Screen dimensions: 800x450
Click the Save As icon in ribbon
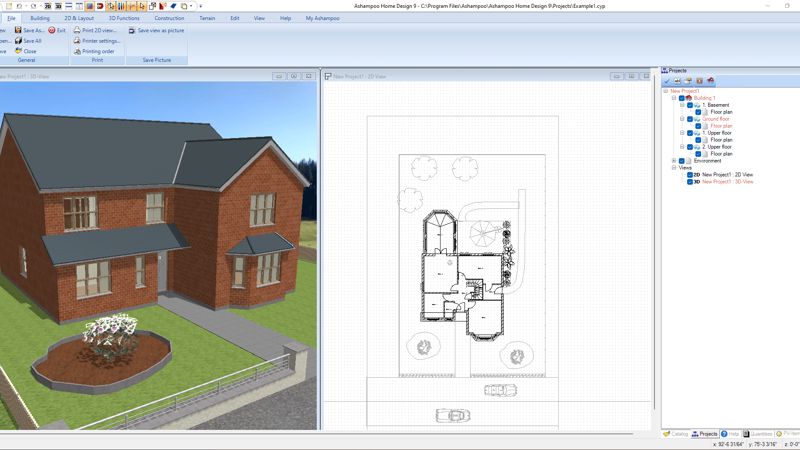click(x=18, y=30)
